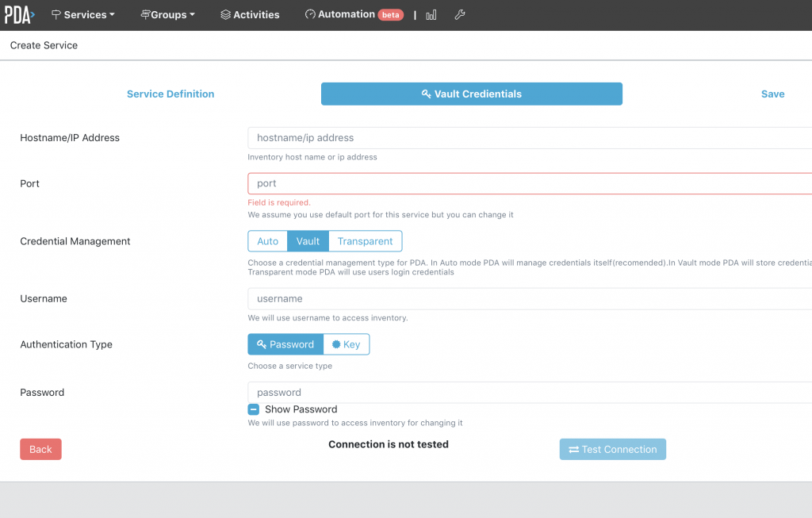Image resolution: width=812 pixels, height=518 pixels.
Task: Click 'Field is required.' error text
Action: [x=279, y=202]
